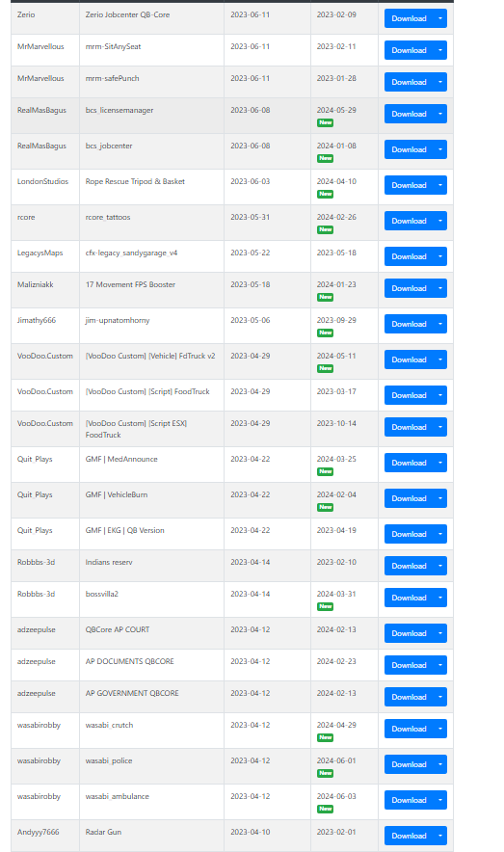This screenshot has width=504, height=852.
Task: Download GMF | EKG | QB Version
Action: coord(409,534)
